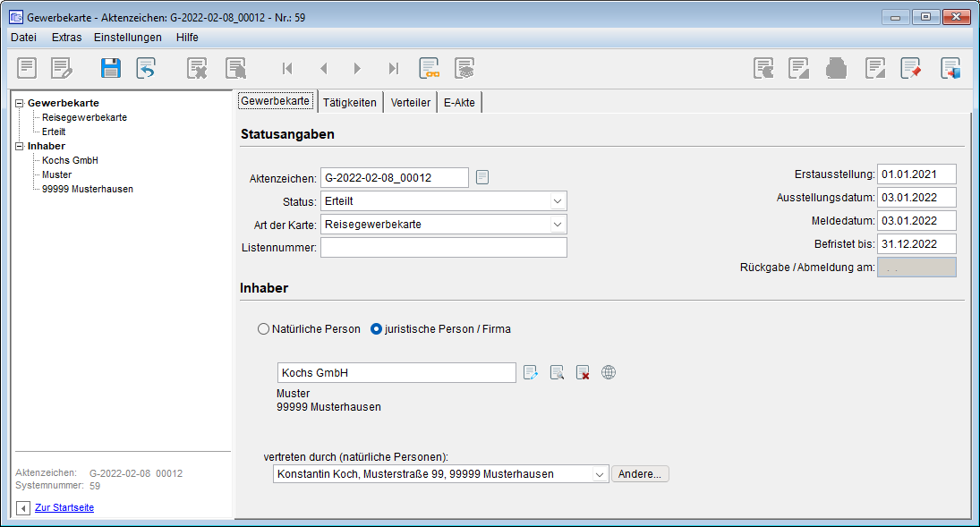Select juristische Person / Firma radio option

(x=377, y=329)
